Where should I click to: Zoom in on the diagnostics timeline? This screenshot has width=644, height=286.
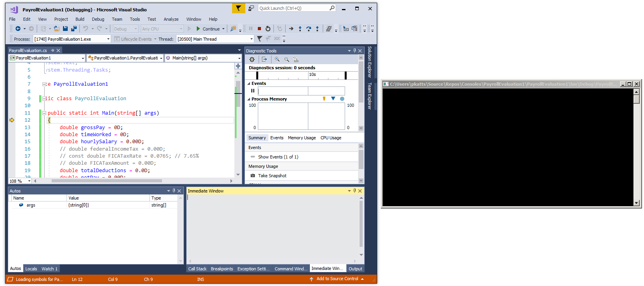[277, 59]
